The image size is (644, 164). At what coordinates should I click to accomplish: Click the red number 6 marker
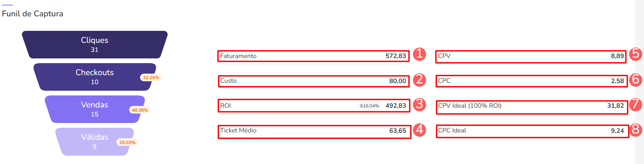tap(636, 79)
